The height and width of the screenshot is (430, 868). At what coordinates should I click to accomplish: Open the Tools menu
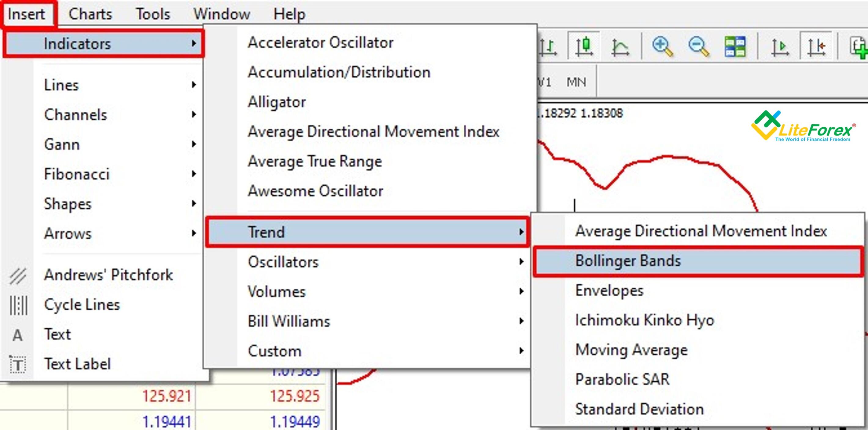(x=153, y=13)
